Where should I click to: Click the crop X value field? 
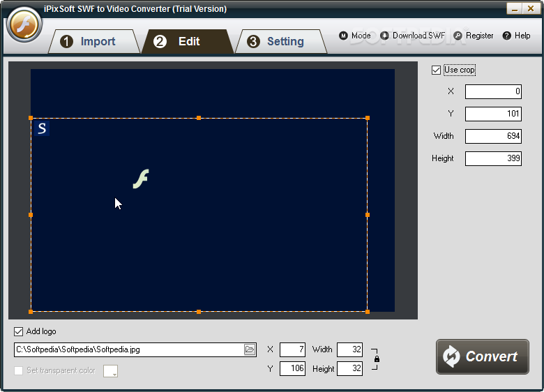point(493,91)
